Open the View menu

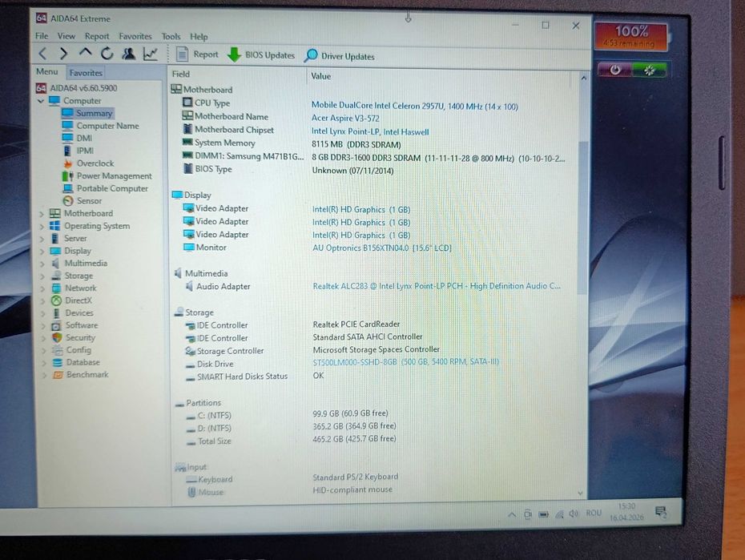[66, 36]
